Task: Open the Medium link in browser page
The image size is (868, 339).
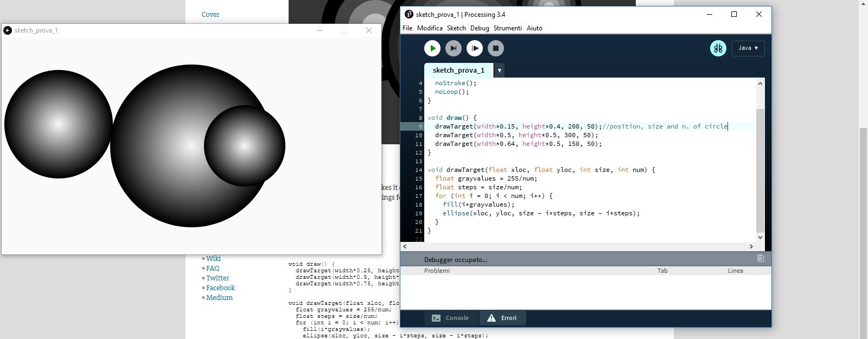Action: click(x=219, y=298)
